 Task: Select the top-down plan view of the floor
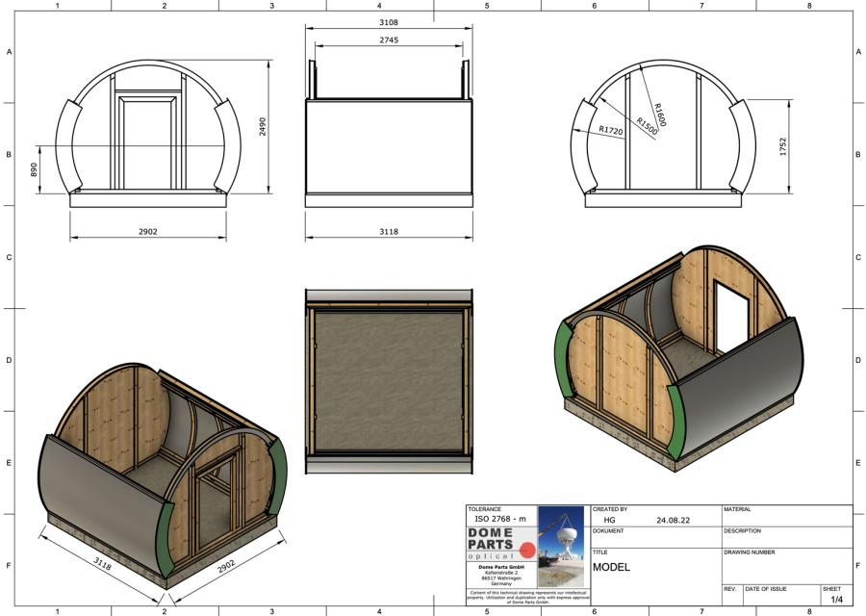coord(389,379)
